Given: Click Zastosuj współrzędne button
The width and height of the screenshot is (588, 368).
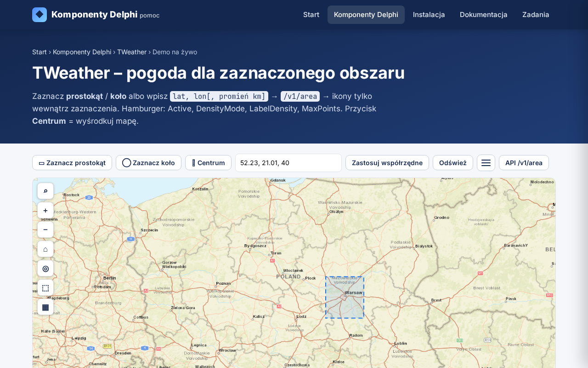Looking at the screenshot, I should pyautogui.click(x=387, y=163).
